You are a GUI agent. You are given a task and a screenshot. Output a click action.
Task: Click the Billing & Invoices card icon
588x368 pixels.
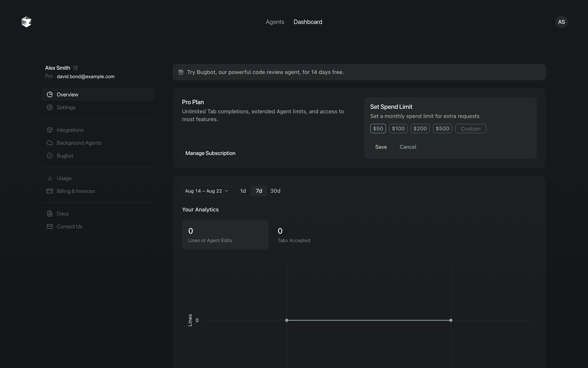(50, 191)
